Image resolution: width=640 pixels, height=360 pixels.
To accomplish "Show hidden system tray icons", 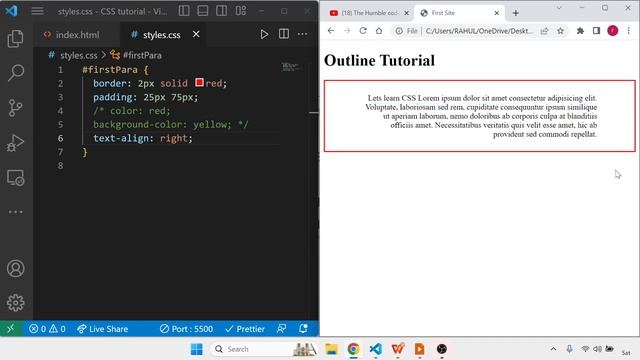I will click(553, 349).
